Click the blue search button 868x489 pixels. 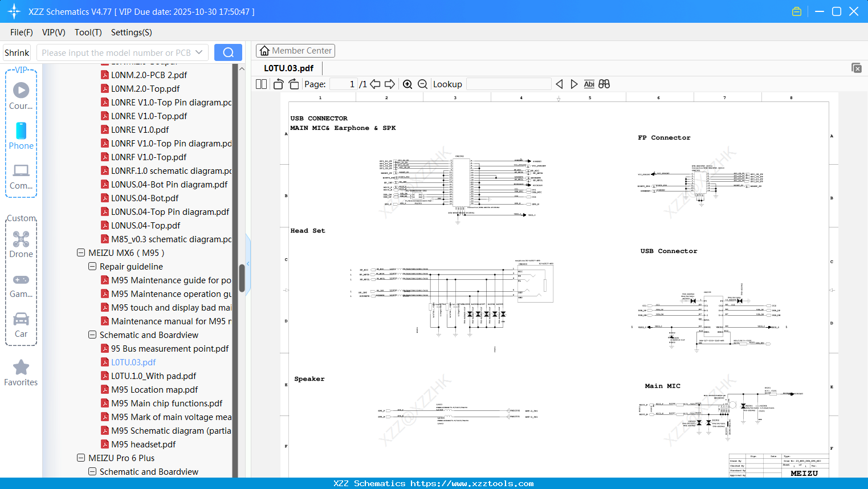228,52
